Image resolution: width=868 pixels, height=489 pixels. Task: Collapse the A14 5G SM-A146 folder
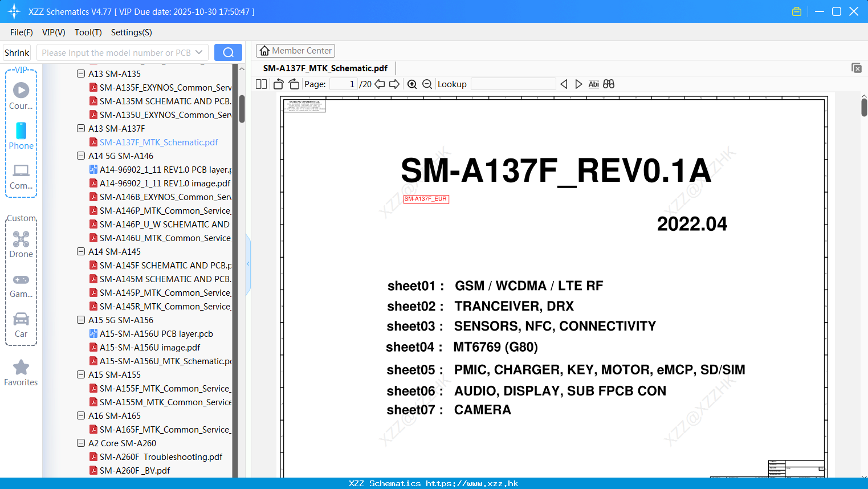coord(81,156)
